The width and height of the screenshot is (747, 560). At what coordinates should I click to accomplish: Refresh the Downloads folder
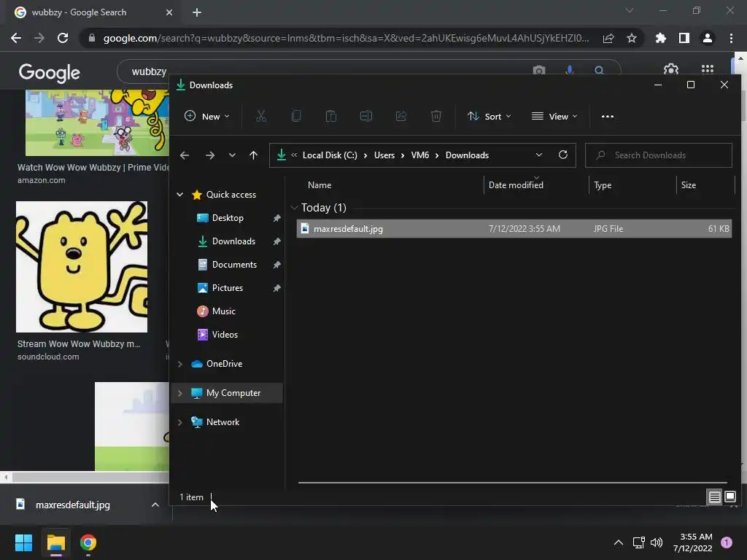click(x=563, y=155)
